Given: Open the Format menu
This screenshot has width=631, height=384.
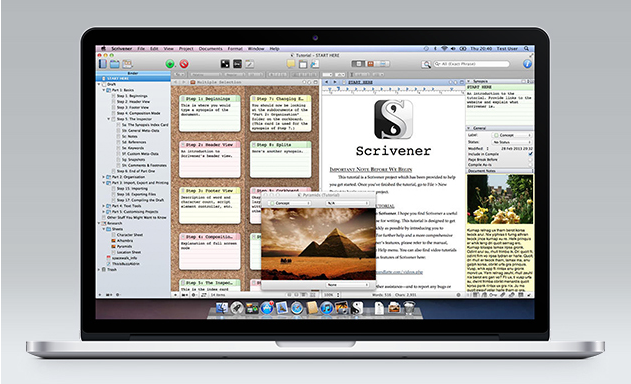Looking at the screenshot, I should [x=235, y=48].
